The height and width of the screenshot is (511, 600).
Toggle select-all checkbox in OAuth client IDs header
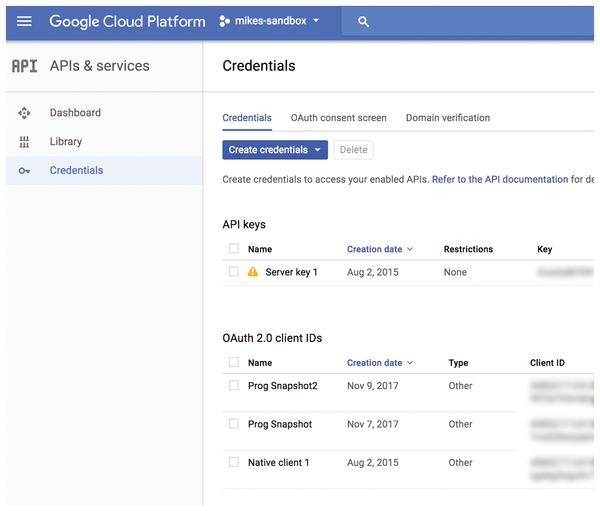pyautogui.click(x=233, y=362)
